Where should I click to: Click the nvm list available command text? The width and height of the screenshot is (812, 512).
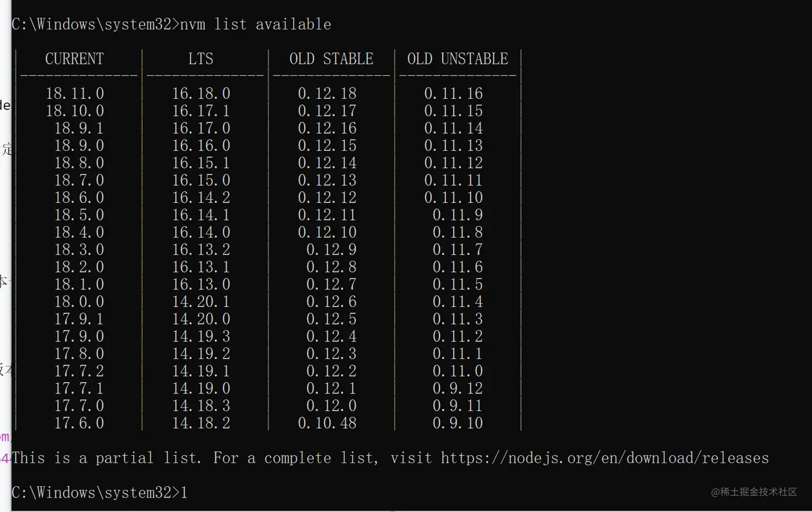256,25
